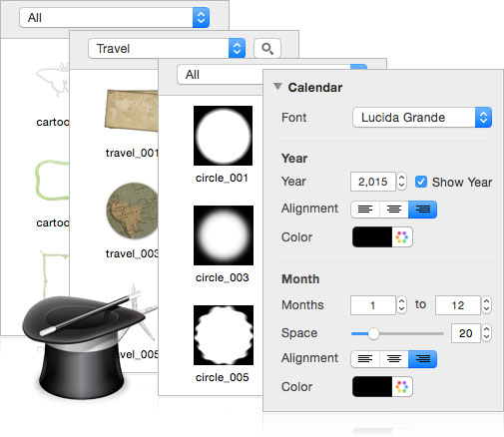Click the ending month stepper
The image size is (504, 437).
click(x=486, y=305)
